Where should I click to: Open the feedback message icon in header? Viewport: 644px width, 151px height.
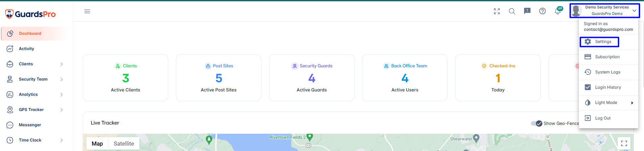527,11
